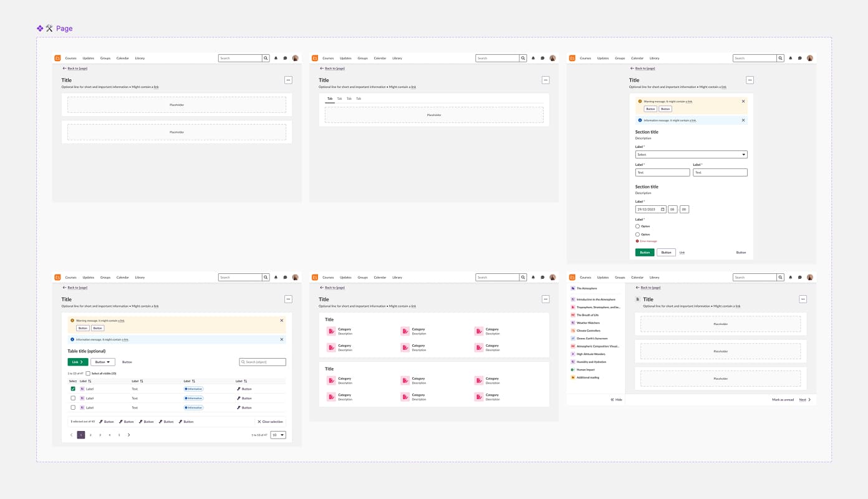Expand the Button dropdown beside the green Link button

point(103,362)
